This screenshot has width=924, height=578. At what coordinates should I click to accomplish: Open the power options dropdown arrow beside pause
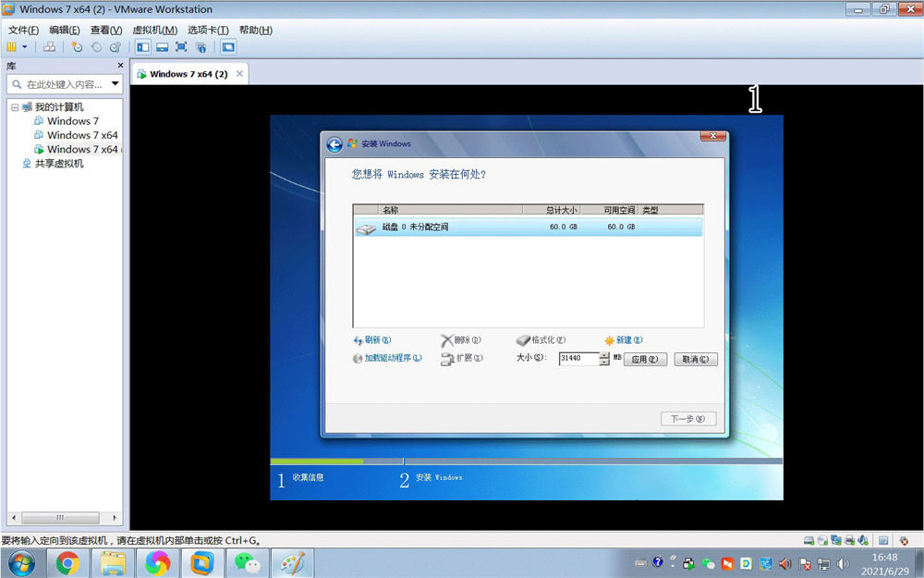click(x=25, y=47)
